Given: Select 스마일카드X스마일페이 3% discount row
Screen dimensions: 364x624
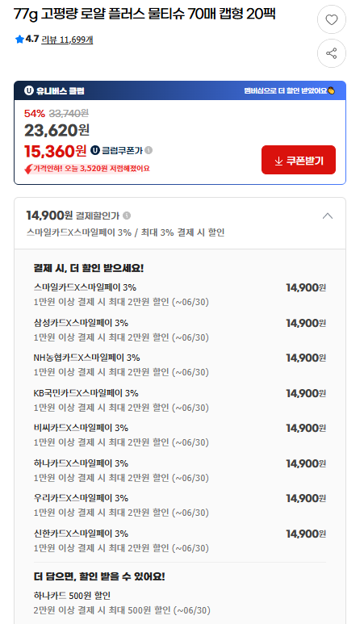Looking at the screenshot, I should 180,295.
